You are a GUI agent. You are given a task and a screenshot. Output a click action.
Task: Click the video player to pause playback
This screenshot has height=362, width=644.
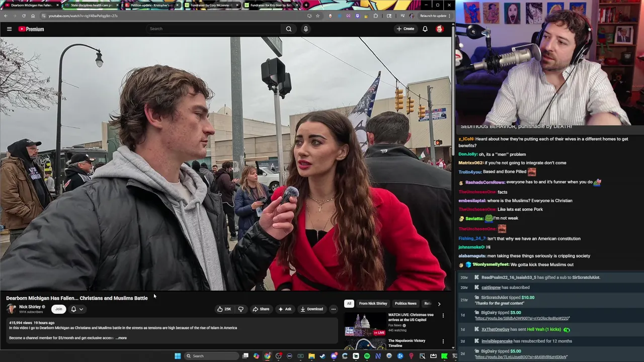tap(226, 164)
